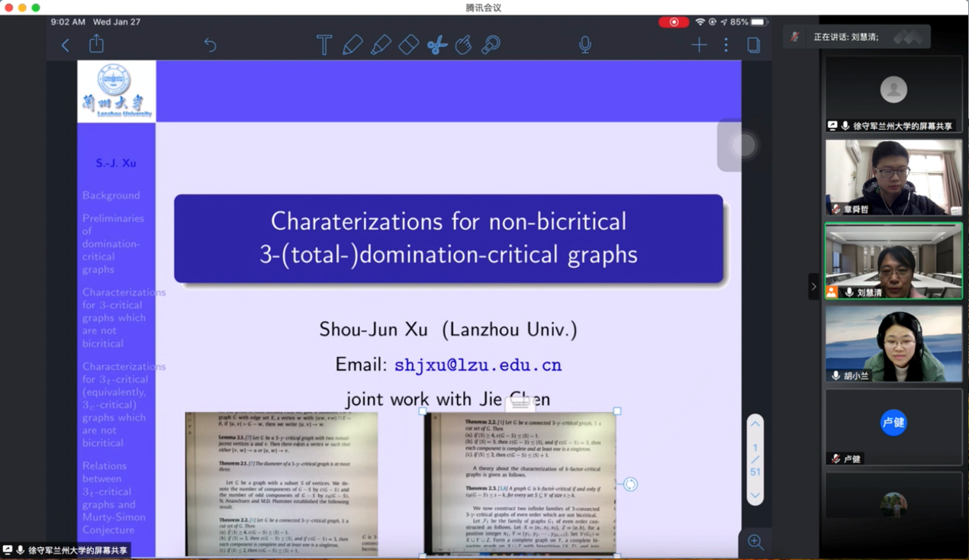This screenshot has height=560, width=969.
Task: Open the three-dot more options menu
Action: click(x=726, y=45)
